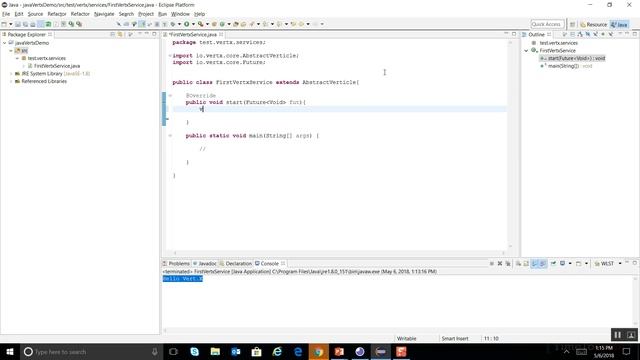640x360 pixels.
Task: Click Remove All Terminated Launches icon
Action: click(x=507, y=264)
